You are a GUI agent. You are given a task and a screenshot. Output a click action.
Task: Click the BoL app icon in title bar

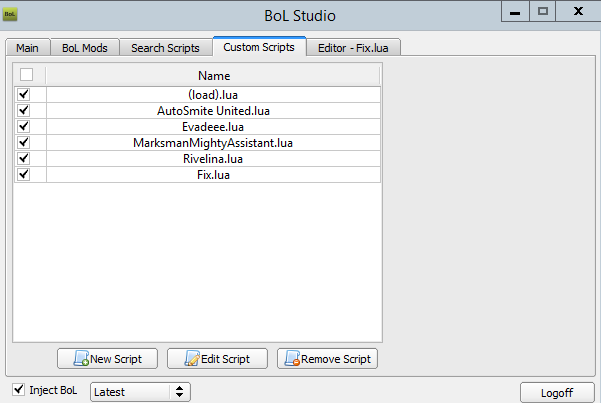click(x=10, y=15)
